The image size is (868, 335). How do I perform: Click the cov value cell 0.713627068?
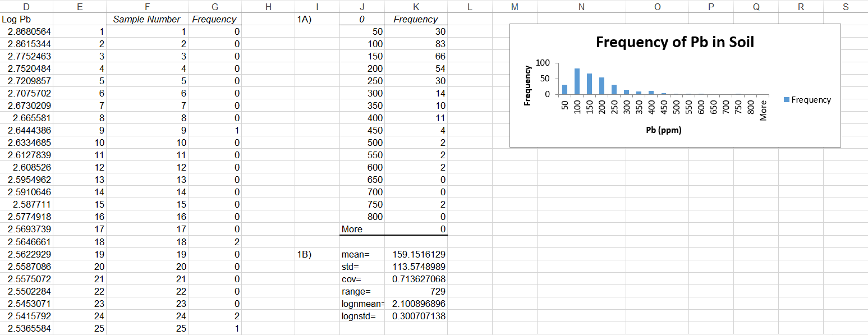tap(416, 279)
